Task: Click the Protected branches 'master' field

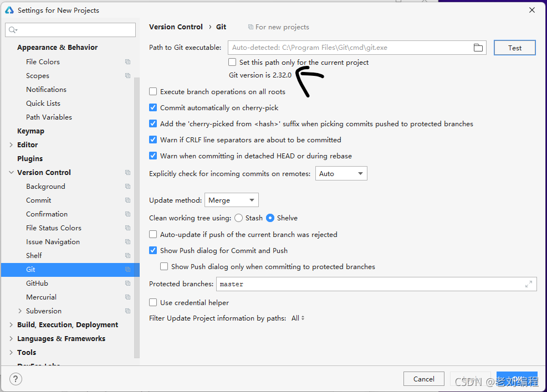Action: point(376,285)
